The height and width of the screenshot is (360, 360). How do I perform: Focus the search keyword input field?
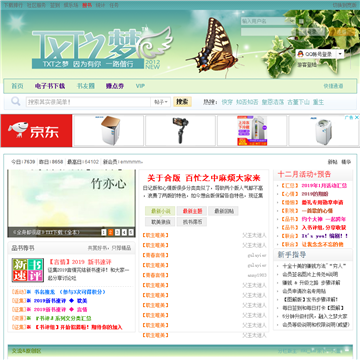(88, 102)
